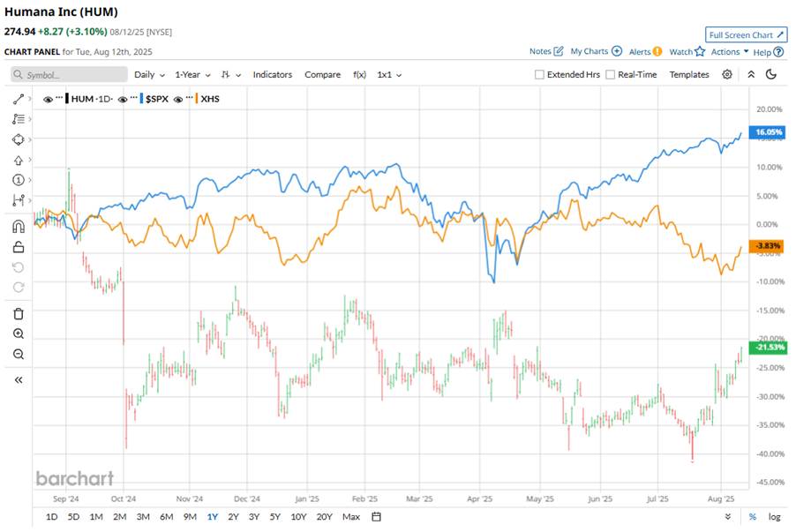Select the 1D time range

(52, 517)
